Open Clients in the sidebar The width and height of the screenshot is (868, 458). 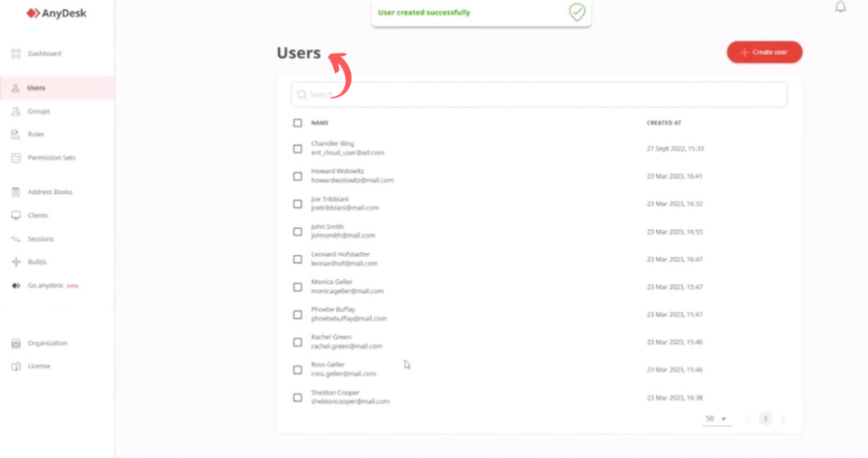[37, 215]
